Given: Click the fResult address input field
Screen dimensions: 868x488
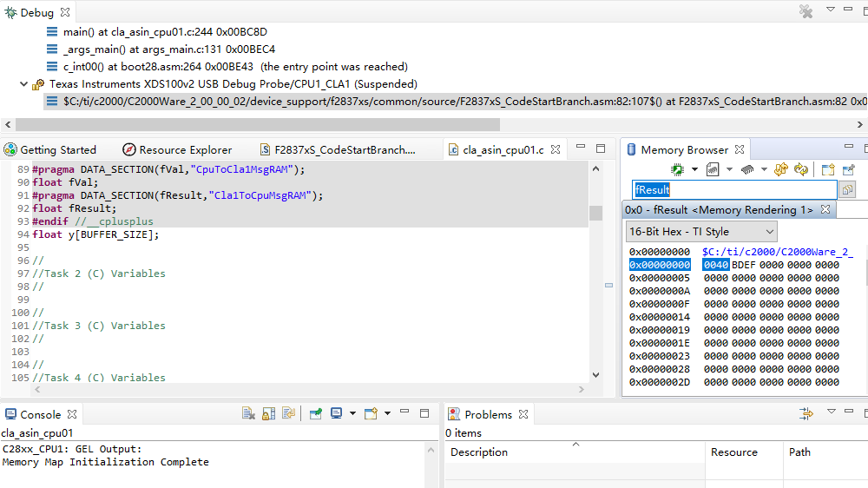Looking at the screenshot, I should (x=734, y=189).
